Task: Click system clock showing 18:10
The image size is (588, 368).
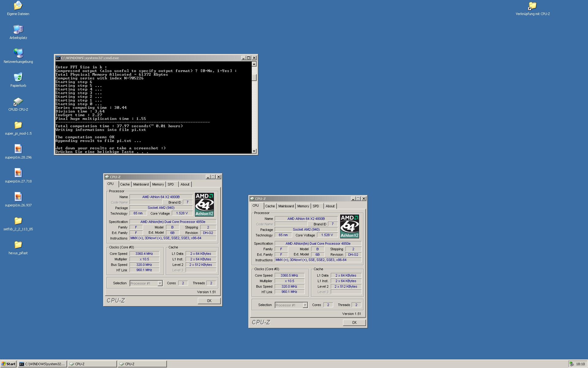Action: click(x=580, y=364)
